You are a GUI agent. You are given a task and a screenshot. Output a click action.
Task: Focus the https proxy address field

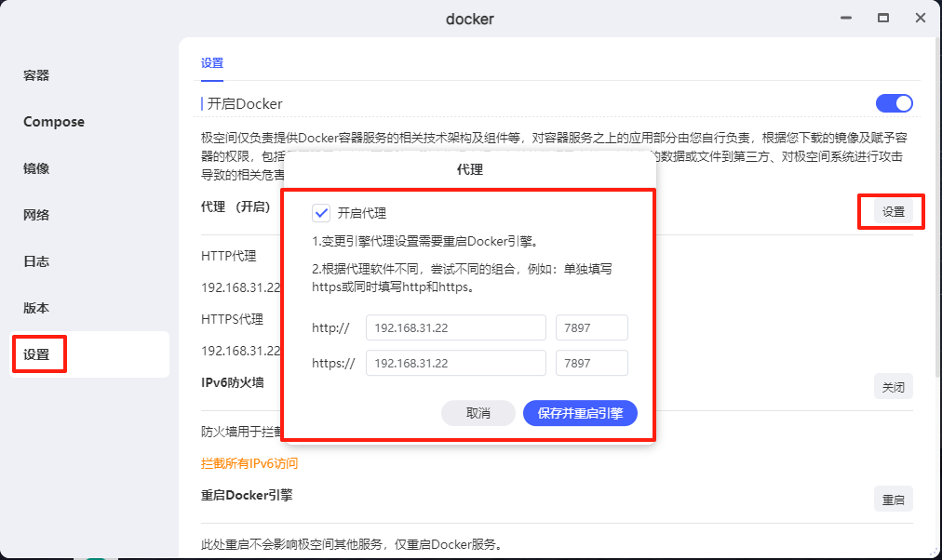coord(455,363)
